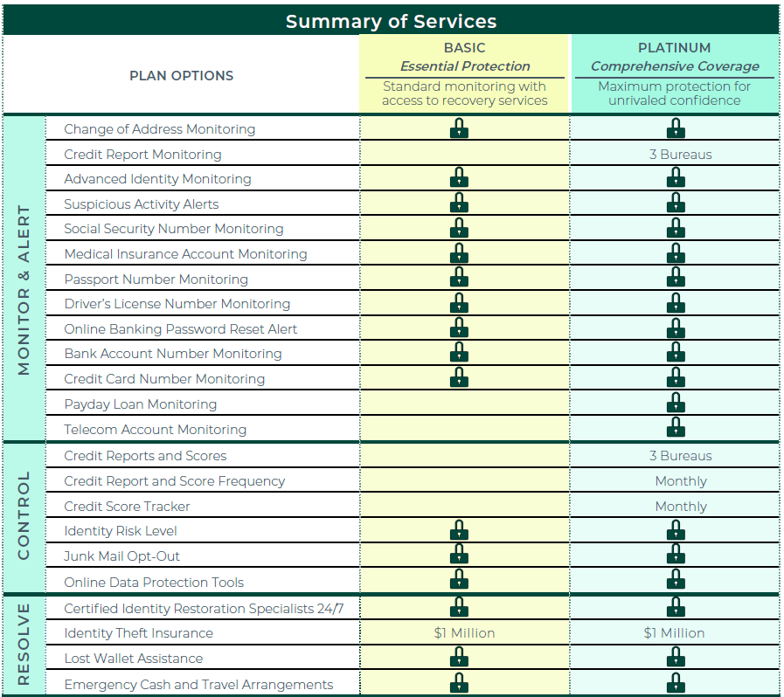
Task: Click Basic lock icon for Emergency Cash and Travel
Action: click(x=459, y=684)
